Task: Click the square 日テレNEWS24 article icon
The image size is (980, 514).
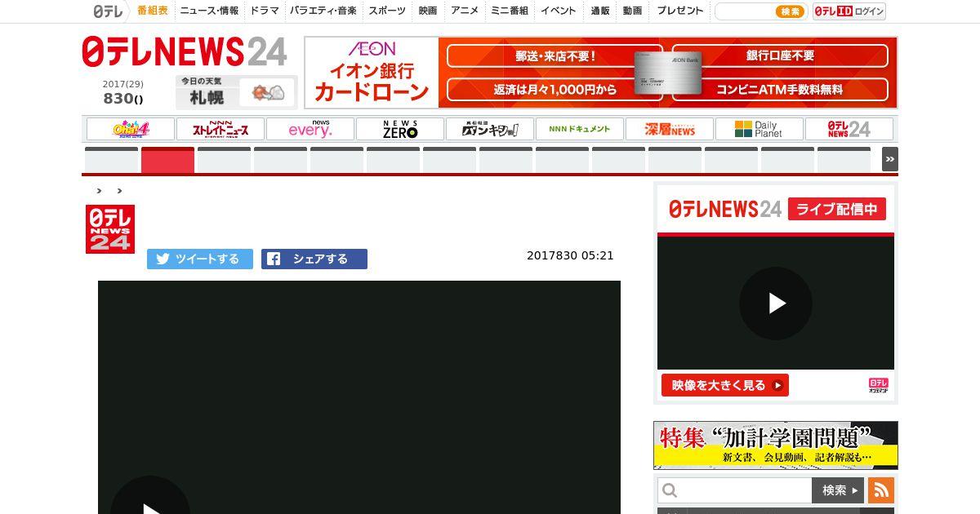Action: pos(110,229)
